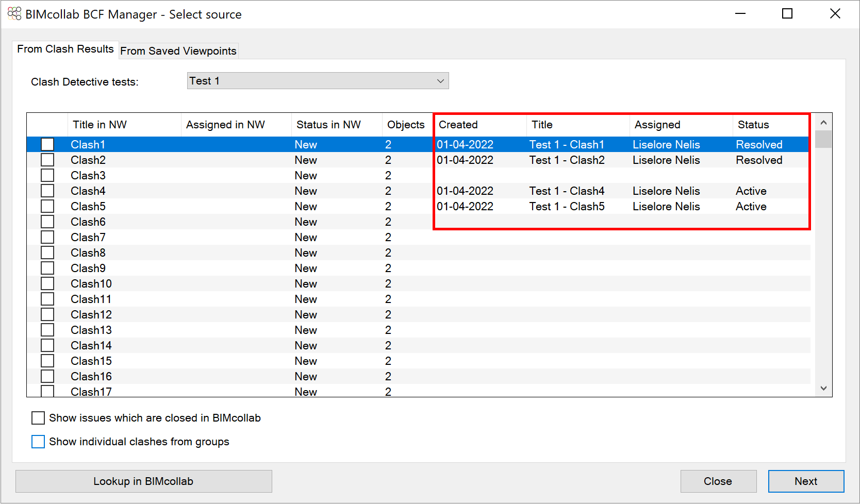
Task: Select the checkbox beside Clash13
Action: pos(47,330)
